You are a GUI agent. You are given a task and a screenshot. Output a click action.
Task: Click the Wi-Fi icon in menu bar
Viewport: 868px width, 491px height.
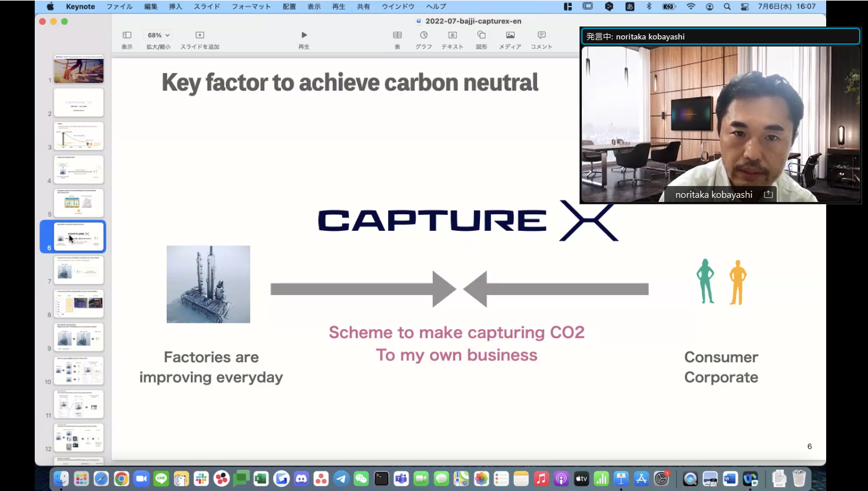click(691, 6)
